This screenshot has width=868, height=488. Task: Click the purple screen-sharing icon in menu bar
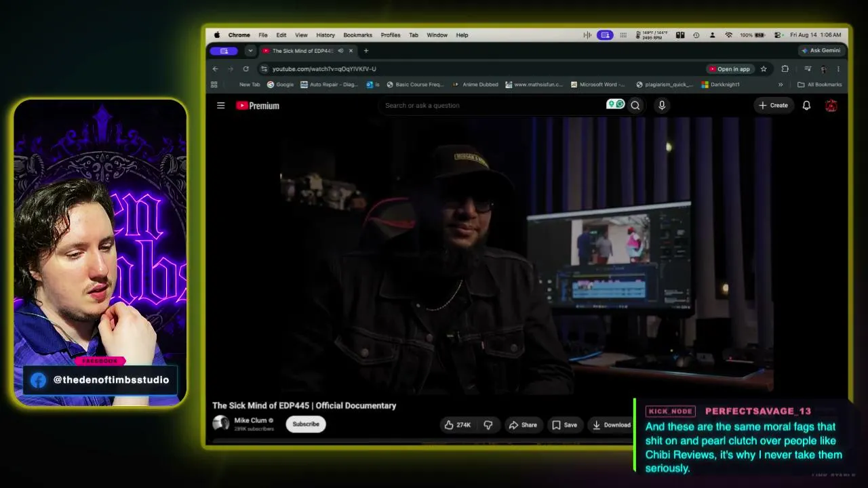(605, 35)
